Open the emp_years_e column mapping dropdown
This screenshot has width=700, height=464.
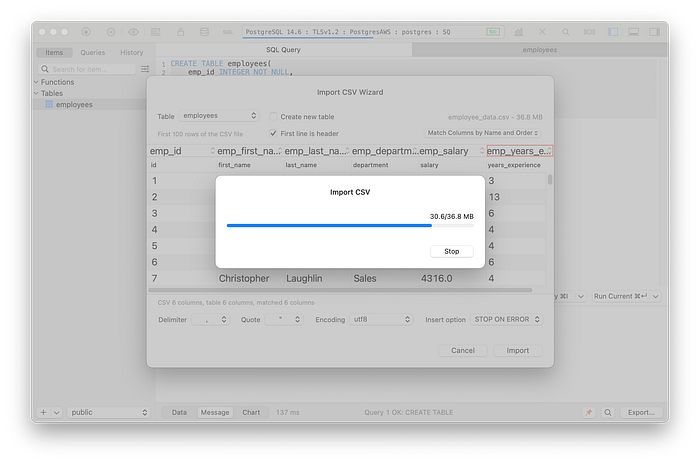pyautogui.click(x=520, y=151)
